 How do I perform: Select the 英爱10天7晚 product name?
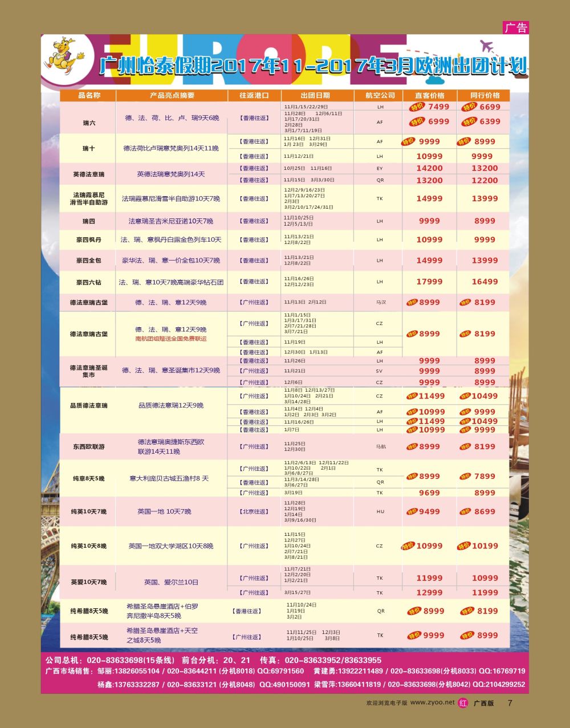point(89,582)
